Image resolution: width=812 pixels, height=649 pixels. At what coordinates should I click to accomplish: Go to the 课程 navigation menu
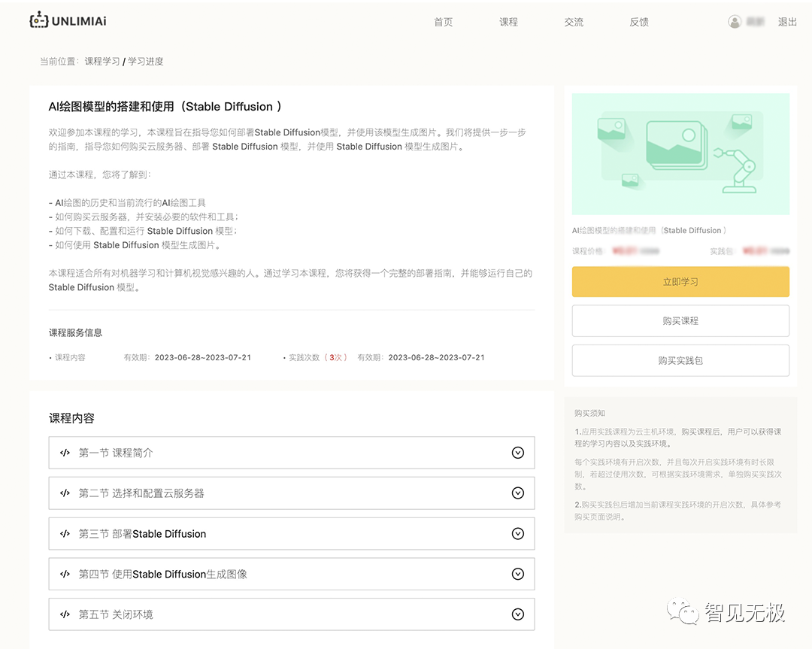[508, 22]
